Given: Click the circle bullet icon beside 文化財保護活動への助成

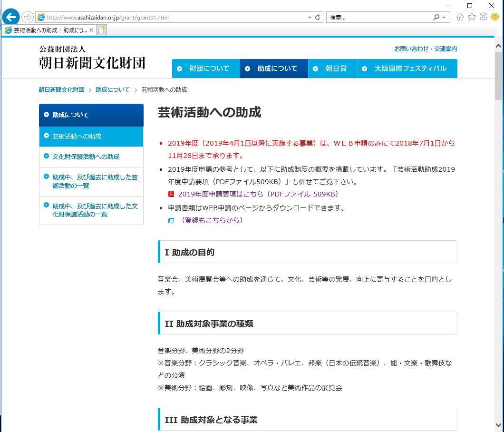Looking at the screenshot, I should [x=46, y=156].
